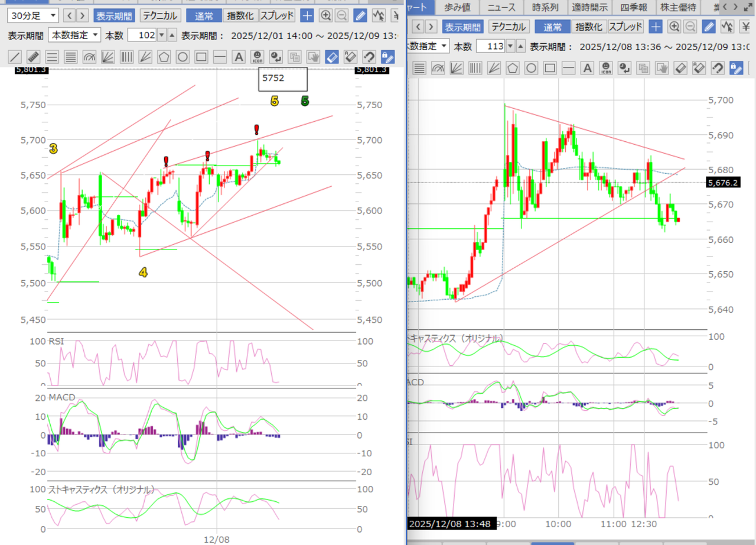Select the ruler measure tool in left chart

pyautogui.click(x=33, y=57)
